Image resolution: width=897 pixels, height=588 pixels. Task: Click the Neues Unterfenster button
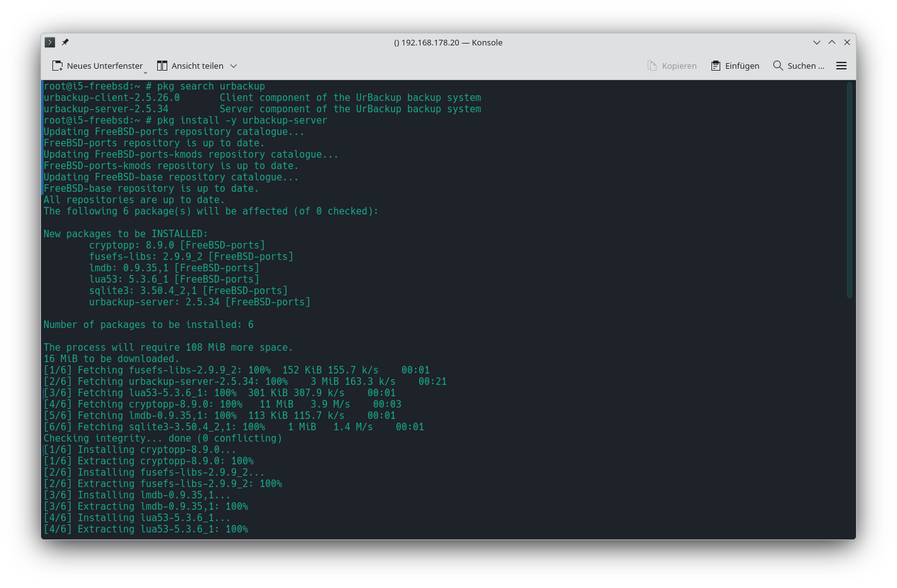(97, 66)
